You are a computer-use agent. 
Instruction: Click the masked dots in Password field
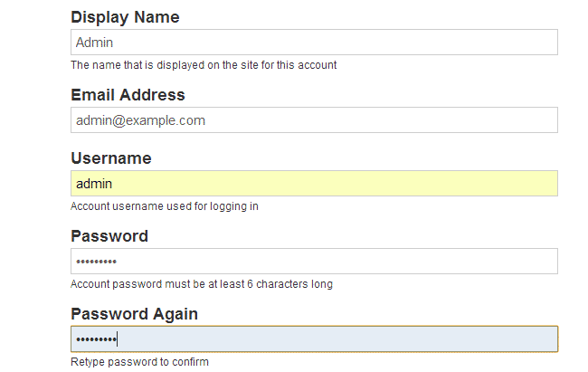97,262
